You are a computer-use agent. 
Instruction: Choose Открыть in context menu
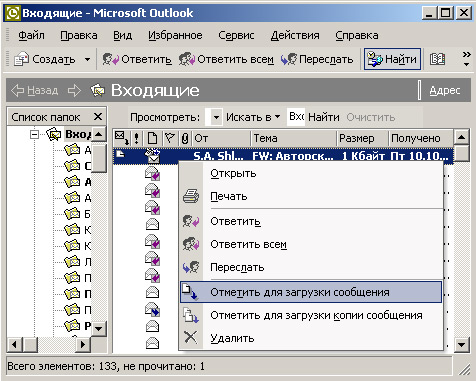(x=311, y=174)
